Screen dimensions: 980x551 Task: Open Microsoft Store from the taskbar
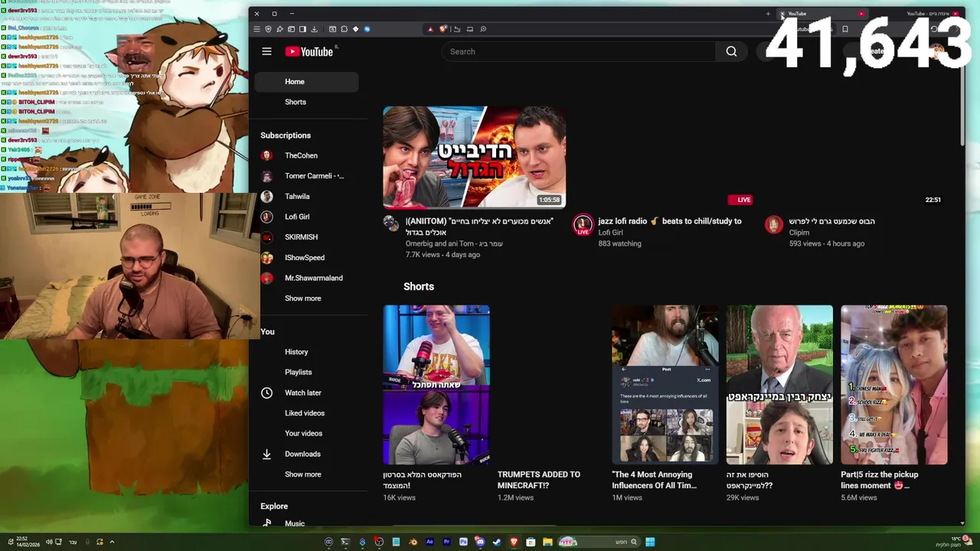click(531, 542)
